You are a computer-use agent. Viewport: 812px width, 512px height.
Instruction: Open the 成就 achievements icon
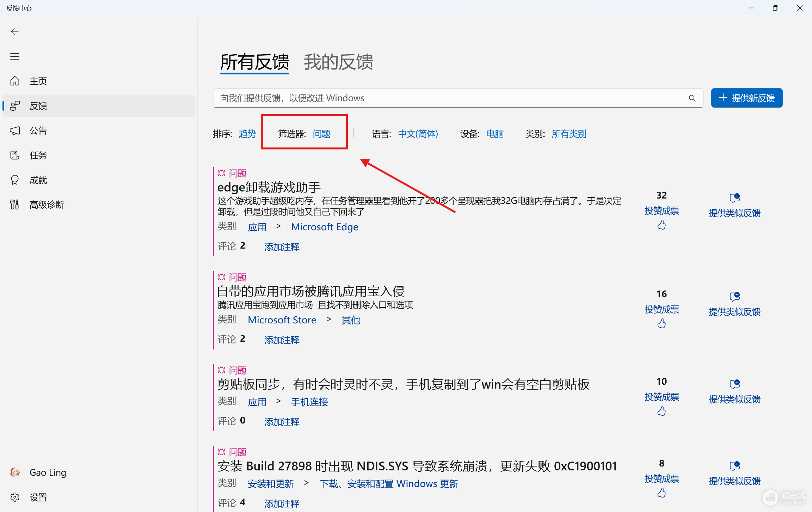(15, 180)
